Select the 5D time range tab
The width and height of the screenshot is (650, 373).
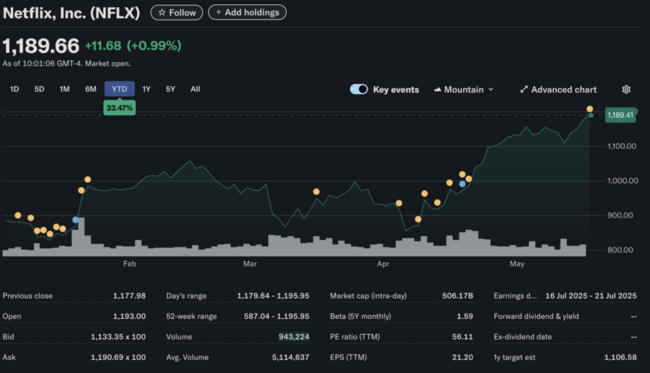(x=39, y=89)
